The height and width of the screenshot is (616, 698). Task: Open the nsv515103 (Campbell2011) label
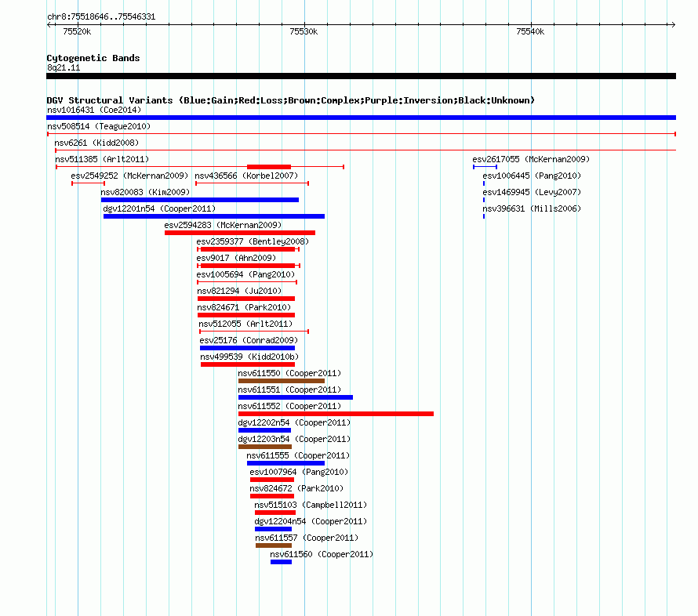point(311,505)
